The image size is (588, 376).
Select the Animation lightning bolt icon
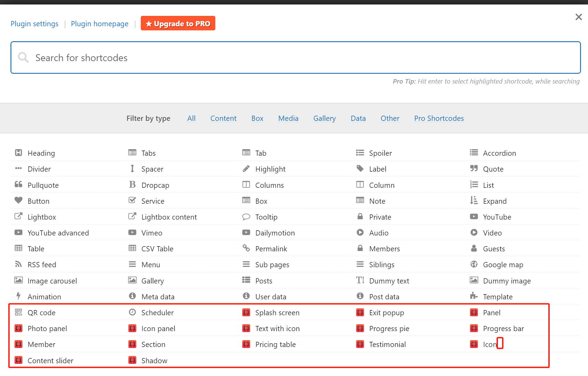19,296
